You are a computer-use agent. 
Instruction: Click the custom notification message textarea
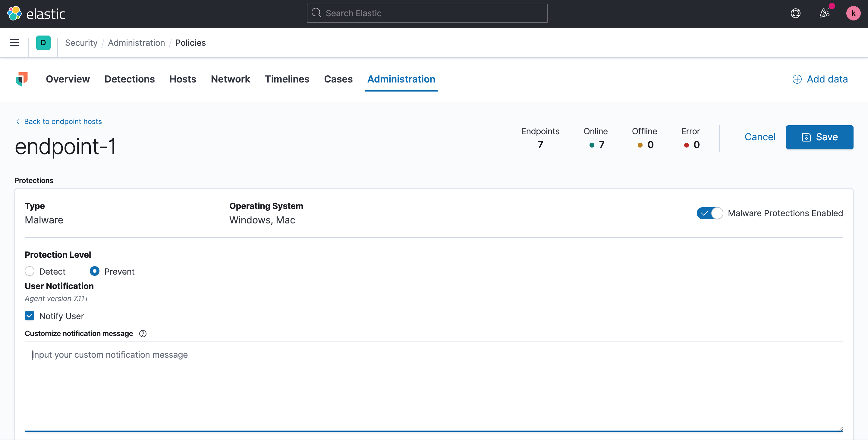[x=434, y=387]
